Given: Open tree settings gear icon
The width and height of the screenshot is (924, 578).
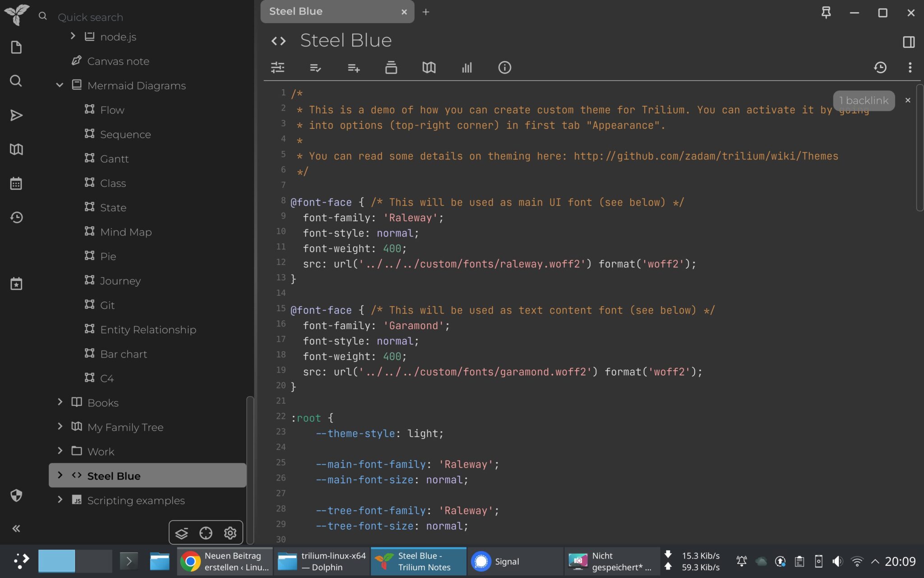Looking at the screenshot, I should click(230, 533).
